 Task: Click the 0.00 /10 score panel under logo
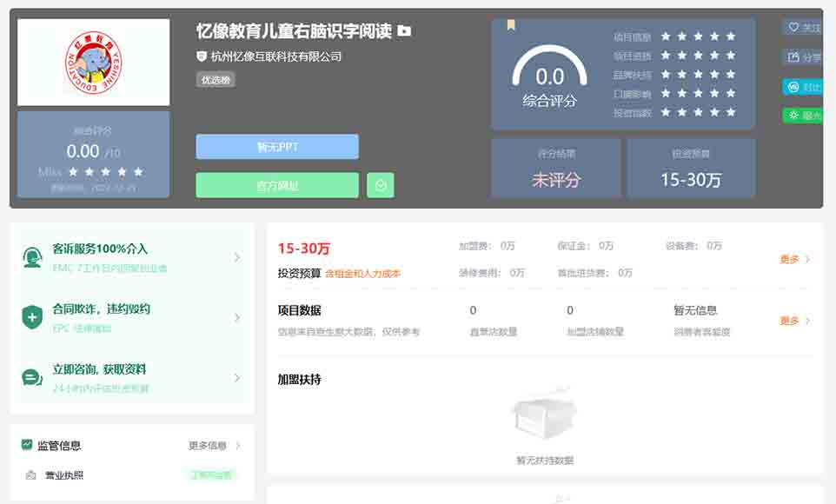(93, 154)
